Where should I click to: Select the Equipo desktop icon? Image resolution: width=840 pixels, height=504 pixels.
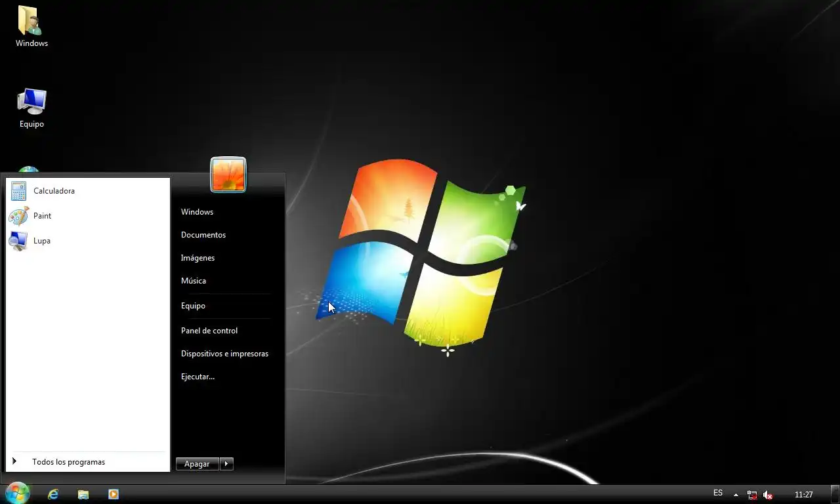click(x=31, y=108)
